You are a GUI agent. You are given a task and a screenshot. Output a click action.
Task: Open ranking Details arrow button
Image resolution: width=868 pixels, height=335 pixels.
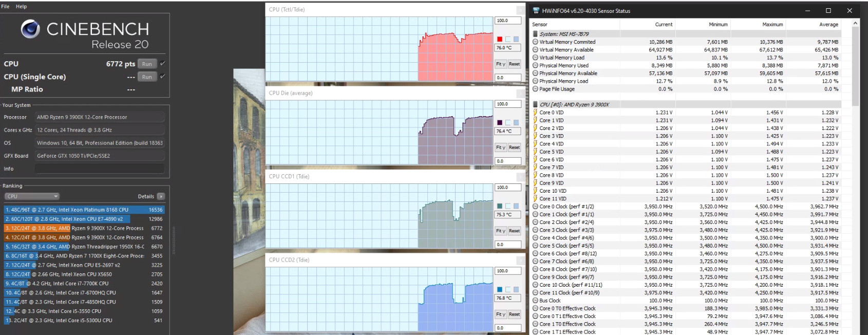pyautogui.click(x=161, y=196)
